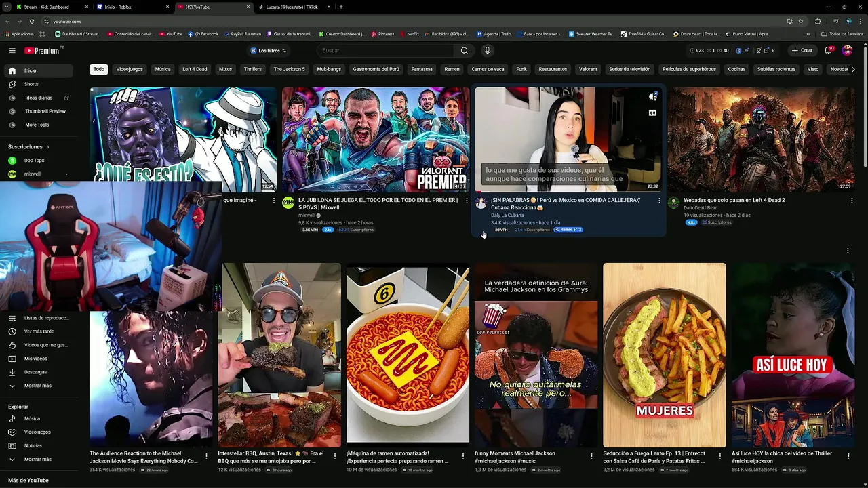This screenshot has height=488, width=868.
Task: Open the Shorts shelf options menu
Action: 848,251
